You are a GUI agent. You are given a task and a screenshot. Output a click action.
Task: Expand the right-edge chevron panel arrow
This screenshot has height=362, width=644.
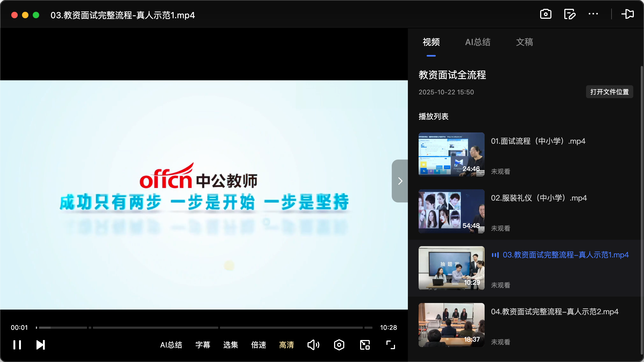coord(400,181)
